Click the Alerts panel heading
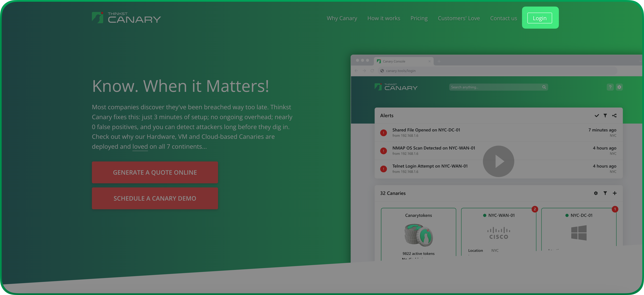Image resolution: width=644 pixels, height=295 pixels. 386,115
